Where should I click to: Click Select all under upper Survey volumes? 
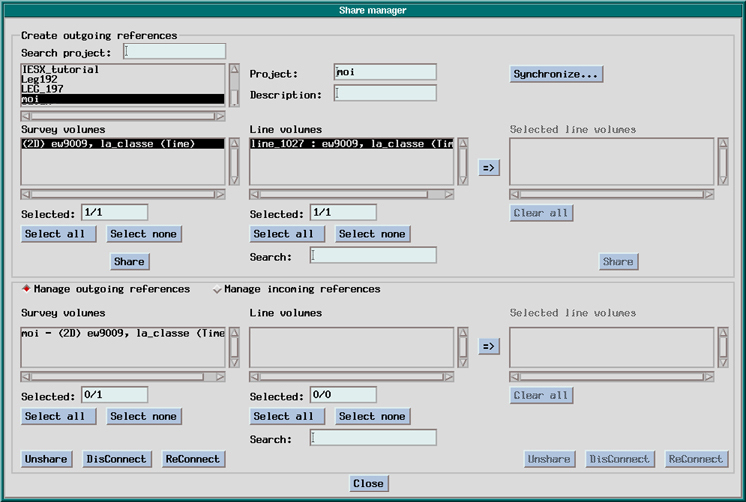[58, 234]
